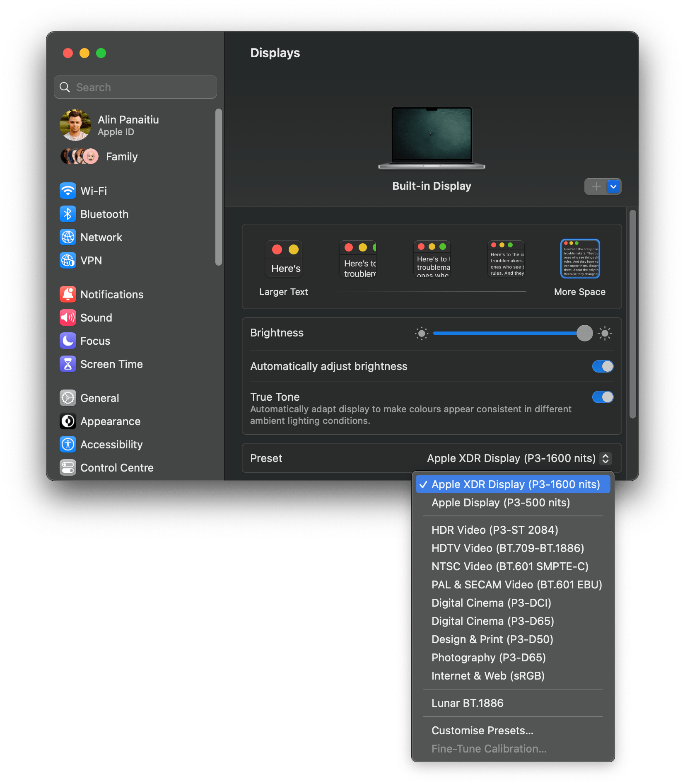Disable Automatically adjust brightness

pos(603,366)
